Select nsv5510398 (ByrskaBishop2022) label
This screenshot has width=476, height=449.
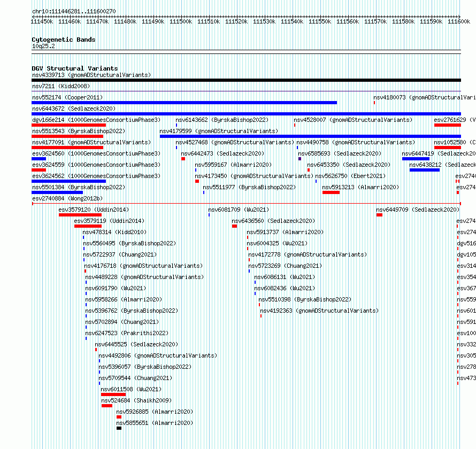[305, 299]
